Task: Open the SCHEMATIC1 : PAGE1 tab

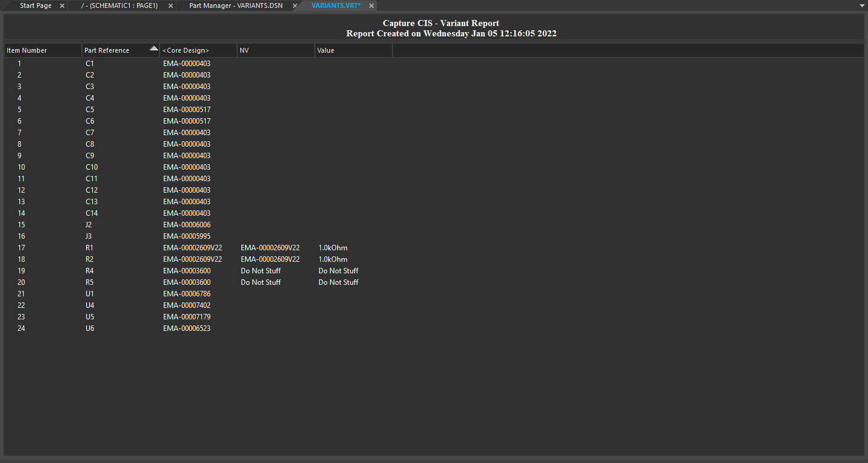Action: pyautogui.click(x=119, y=5)
